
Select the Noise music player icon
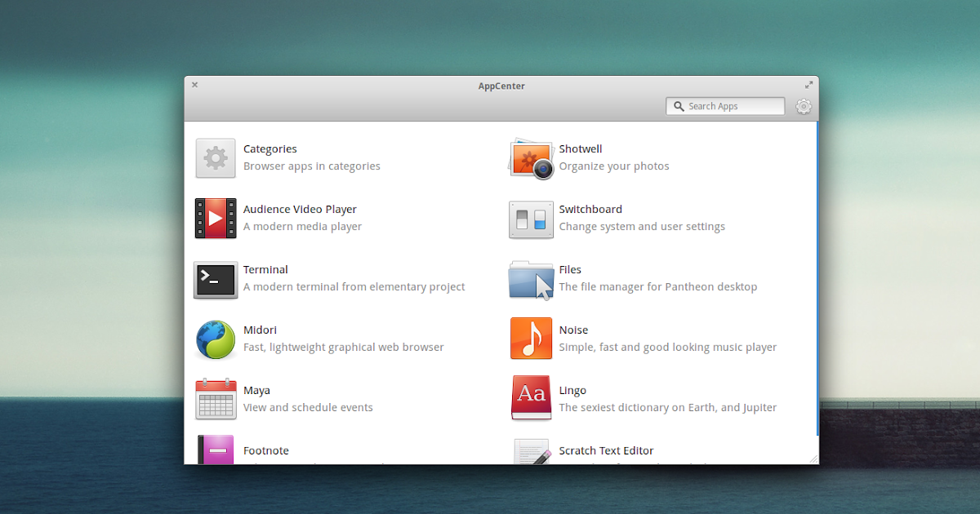tap(531, 339)
